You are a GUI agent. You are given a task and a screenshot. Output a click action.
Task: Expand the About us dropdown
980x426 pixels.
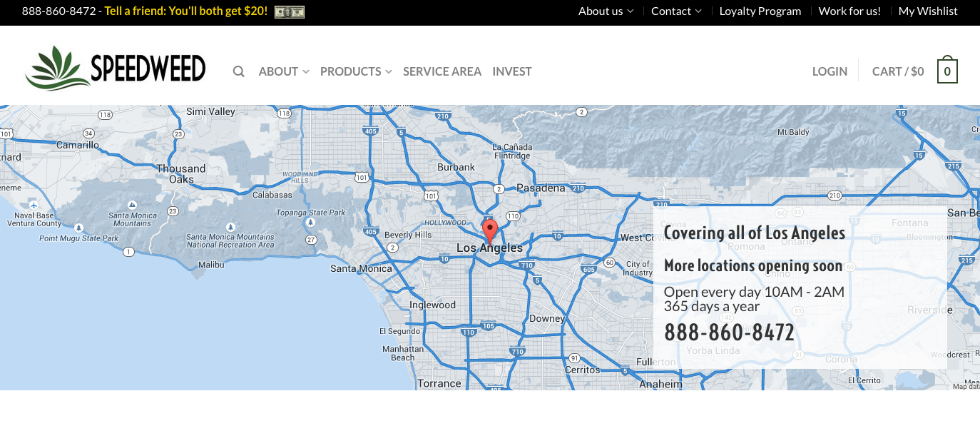click(x=606, y=11)
